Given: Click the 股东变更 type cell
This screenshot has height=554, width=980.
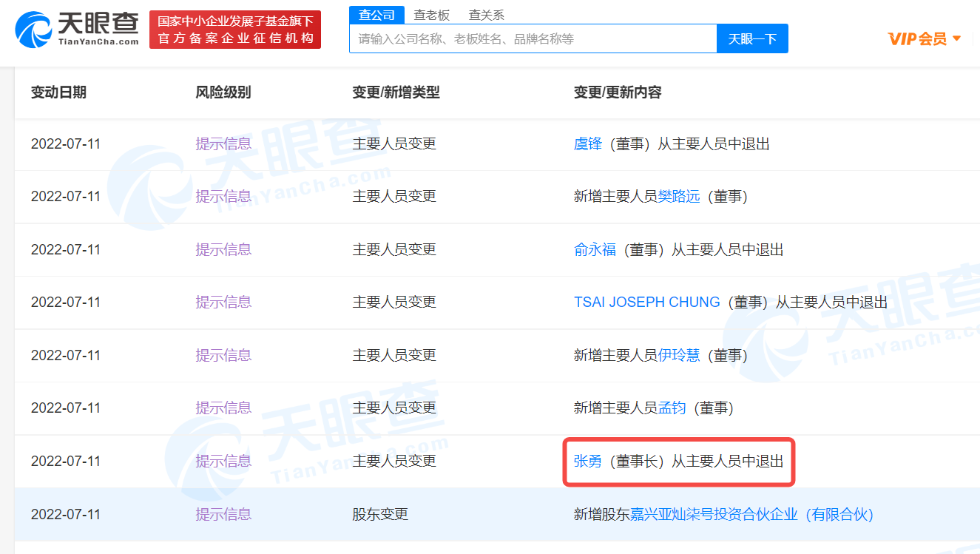Looking at the screenshot, I should [380, 515].
